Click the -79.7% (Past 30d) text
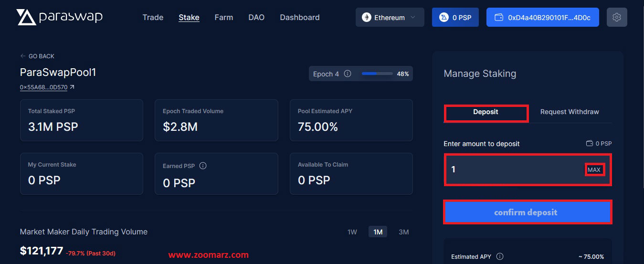Viewport: 644px width, 264px height. coord(91,253)
